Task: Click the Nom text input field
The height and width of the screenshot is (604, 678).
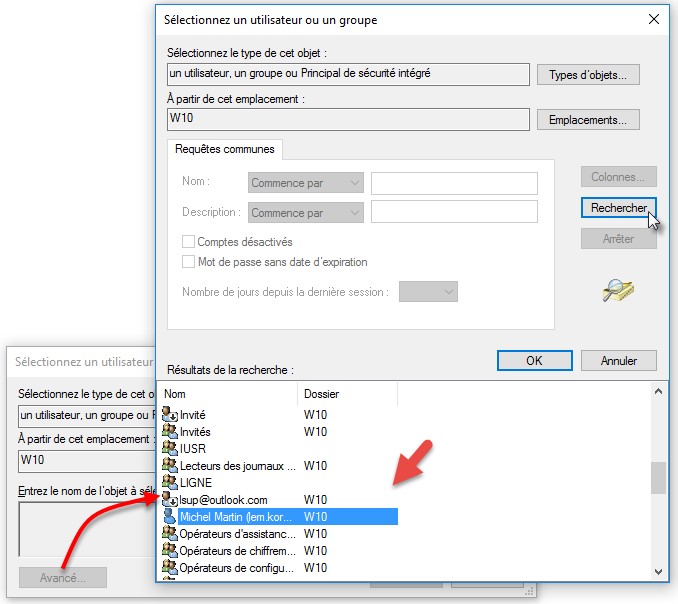Action: click(454, 183)
